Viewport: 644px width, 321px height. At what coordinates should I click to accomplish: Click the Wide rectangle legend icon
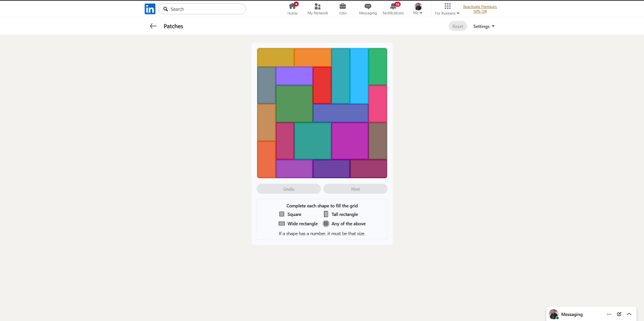pos(282,223)
